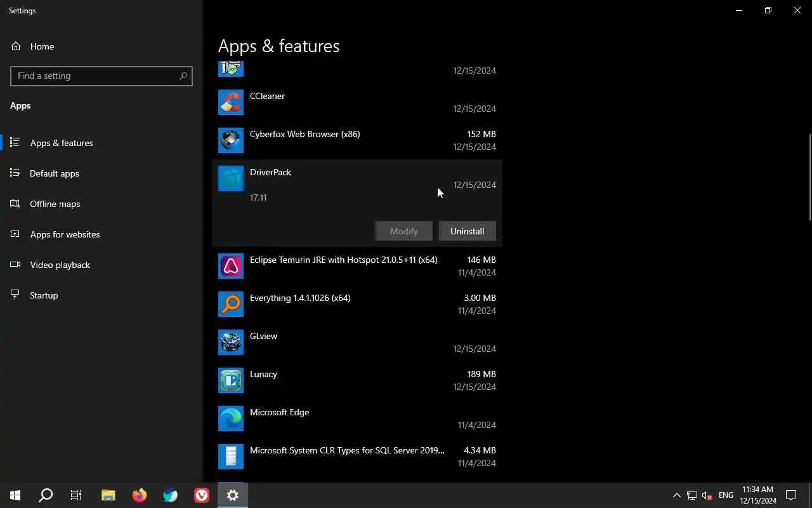Click the ENG language indicator
The height and width of the screenshot is (508, 812).
726,495
